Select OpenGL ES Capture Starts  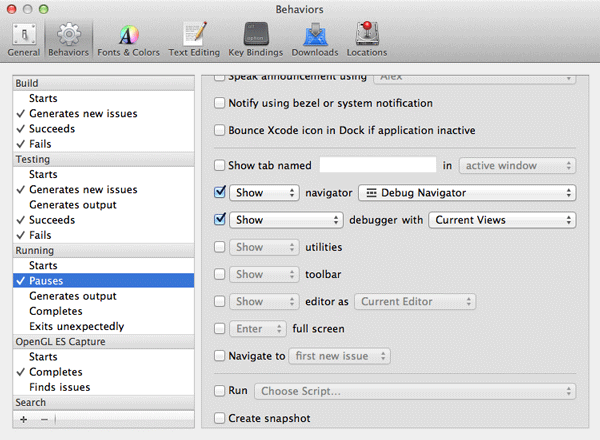click(103, 357)
